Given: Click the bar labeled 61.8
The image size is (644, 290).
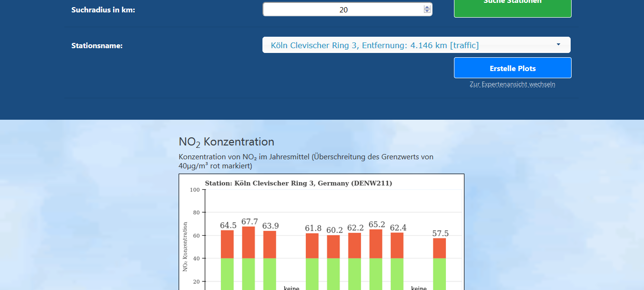Looking at the screenshot, I should (312, 261).
